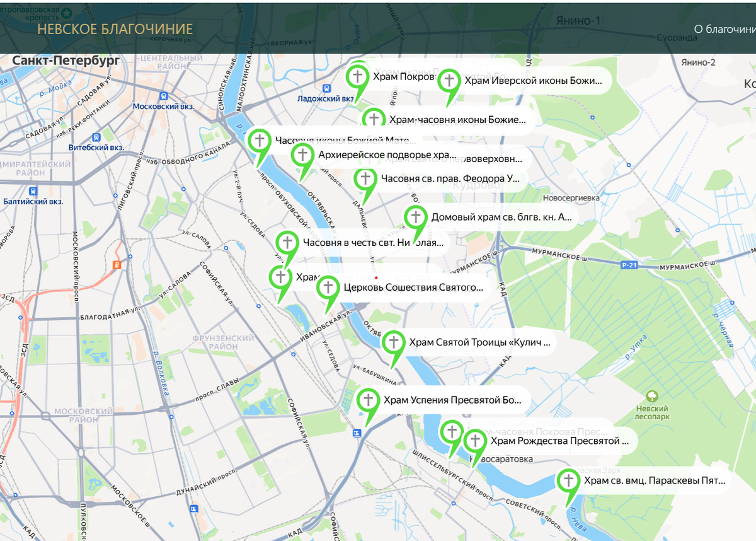This screenshot has width=756, height=541.
Task: Click the Ладожский вкз. map label
Action: tap(325, 98)
